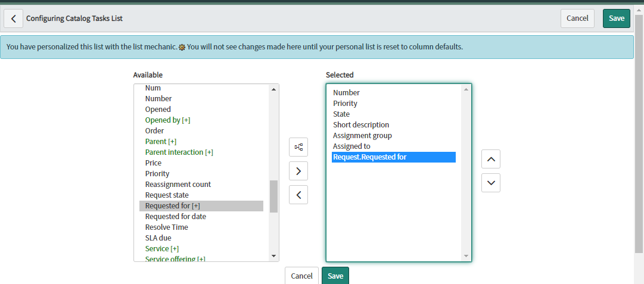This screenshot has height=284, width=644.
Task: Select 'Requested for date' in Available list
Action: pyautogui.click(x=201, y=216)
